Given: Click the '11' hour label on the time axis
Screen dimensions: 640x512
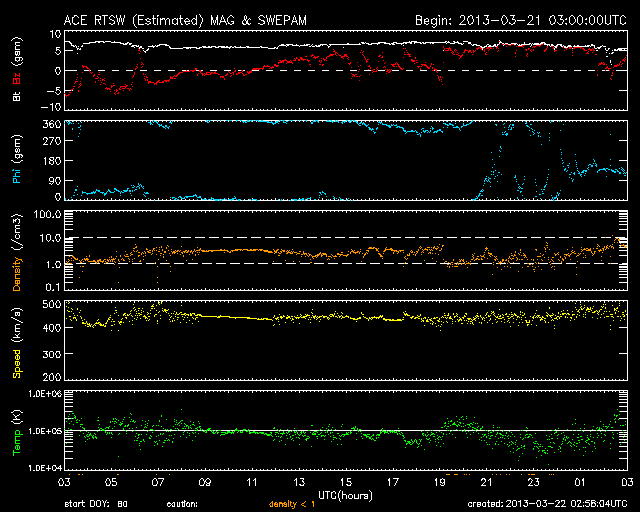Looking at the screenshot, I should [x=252, y=482].
